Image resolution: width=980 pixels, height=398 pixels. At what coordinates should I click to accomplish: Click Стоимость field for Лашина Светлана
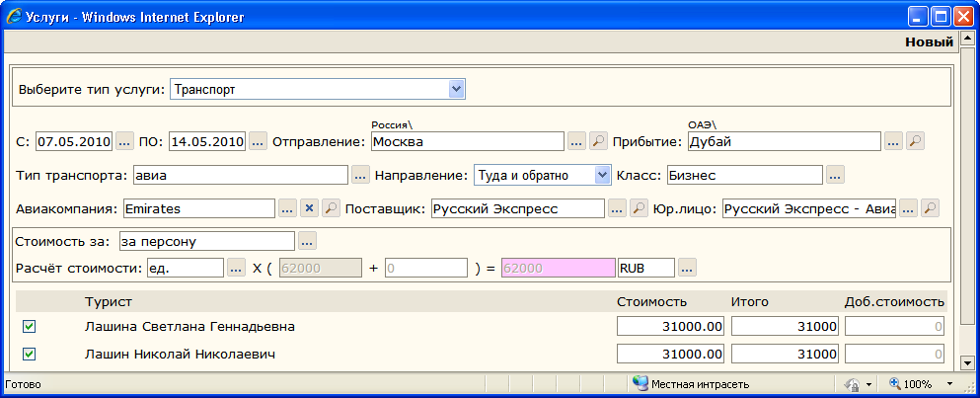[671, 326]
